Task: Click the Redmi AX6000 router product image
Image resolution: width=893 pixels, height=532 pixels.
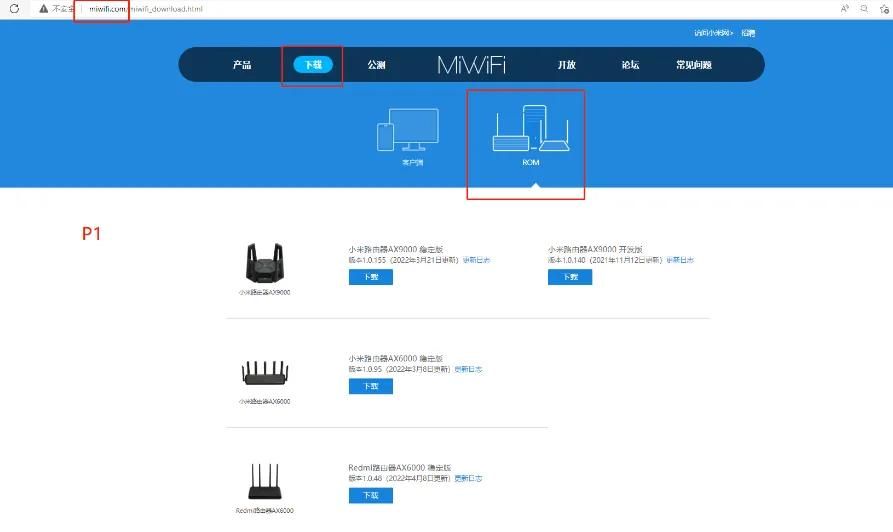Action: point(265,482)
